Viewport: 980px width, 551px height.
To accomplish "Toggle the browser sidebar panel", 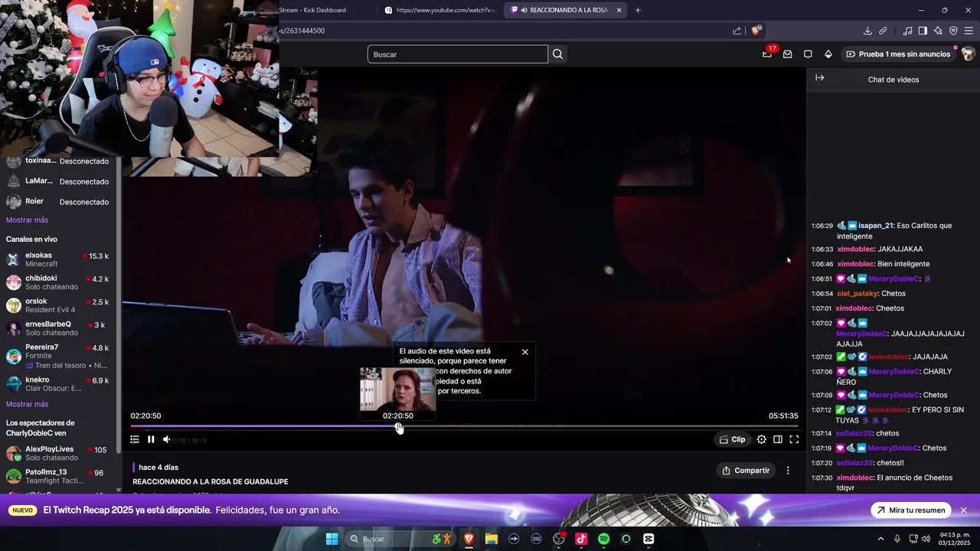I will click(x=923, y=31).
